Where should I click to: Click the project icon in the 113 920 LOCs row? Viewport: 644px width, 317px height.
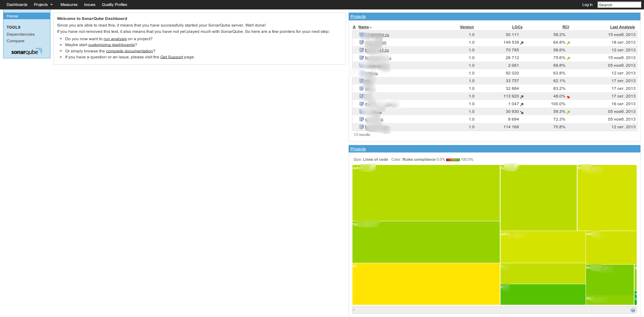(362, 96)
